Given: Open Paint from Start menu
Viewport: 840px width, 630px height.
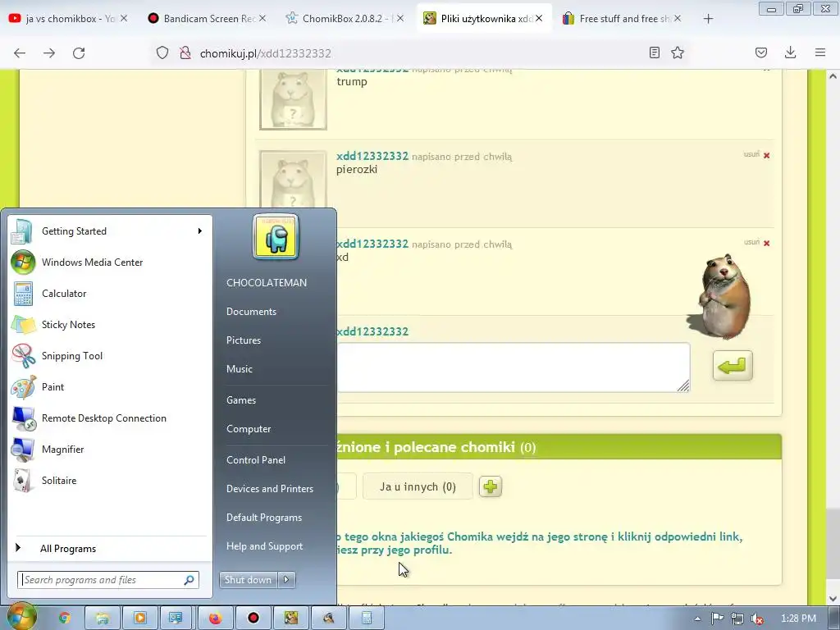Looking at the screenshot, I should point(109,387).
